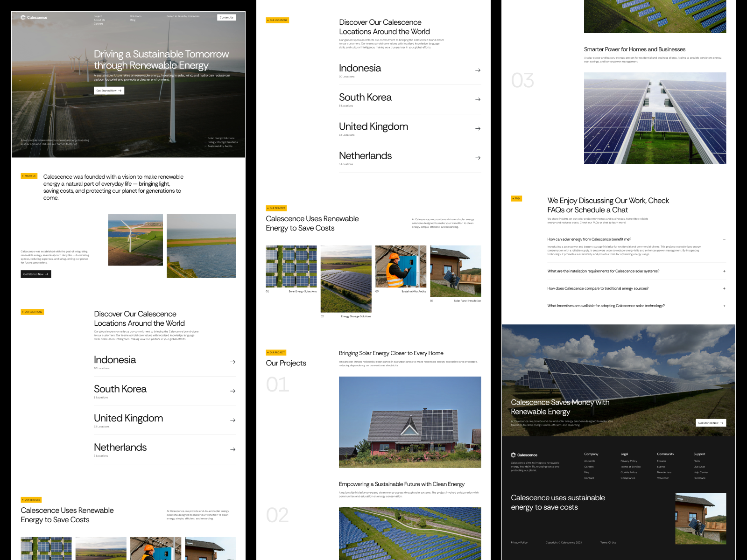Viewport: 747px width, 560px height.
Task: Click the yellow ABOUT US section tag
Action: tap(29, 176)
